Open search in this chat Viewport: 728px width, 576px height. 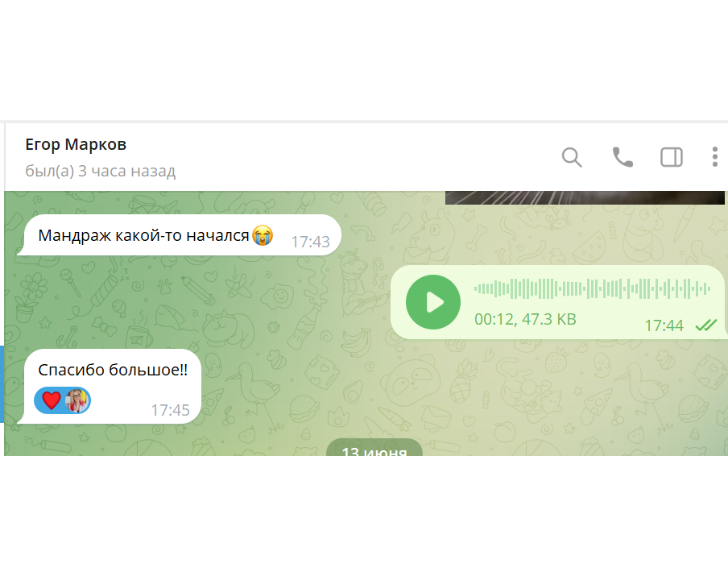[572, 157]
